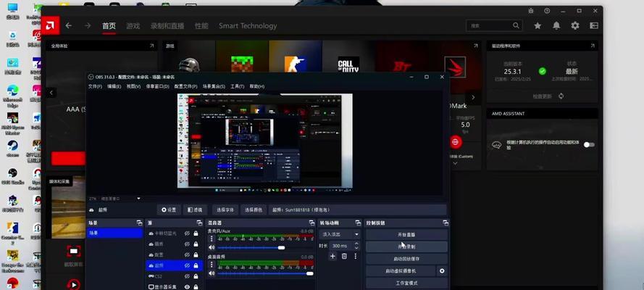The image size is (644, 290).
Task: Switch to the 性能 tab
Action: click(201, 26)
